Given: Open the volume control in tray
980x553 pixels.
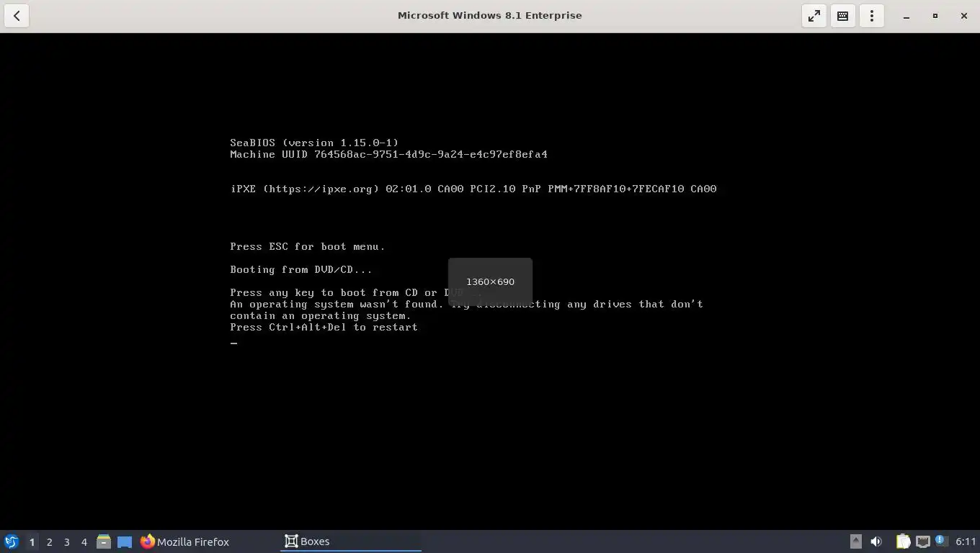Looking at the screenshot, I should (x=876, y=541).
